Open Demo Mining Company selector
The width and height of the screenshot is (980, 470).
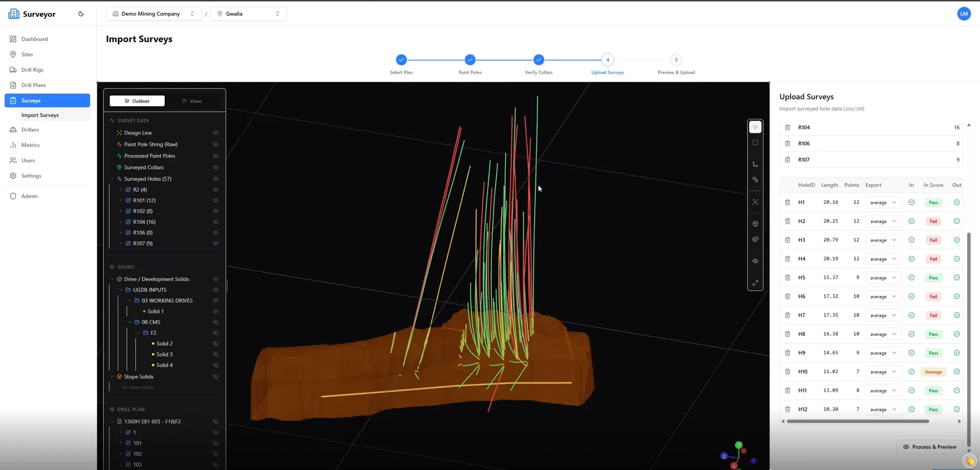[153, 14]
